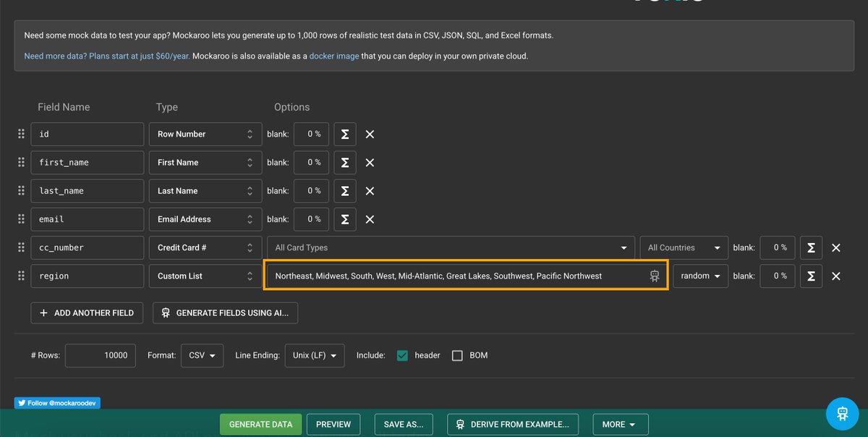Enable the BOM checkbox
The width and height of the screenshot is (868, 437).
tap(457, 355)
